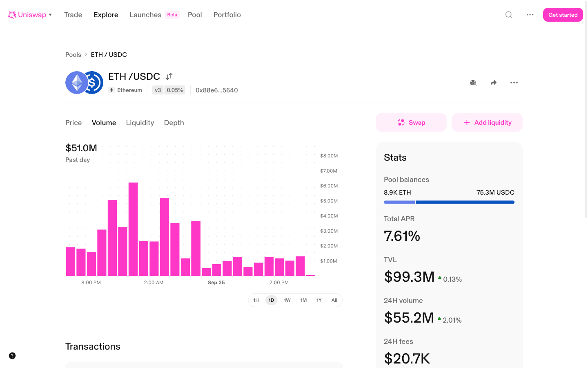Click the help question mark icon

[x=12, y=356]
